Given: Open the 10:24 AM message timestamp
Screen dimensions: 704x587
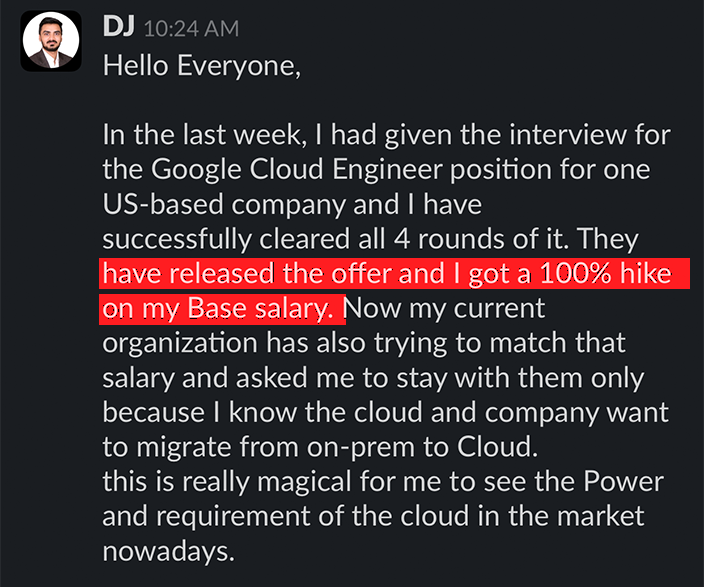Looking at the screenshot, I should pos(191,30).
